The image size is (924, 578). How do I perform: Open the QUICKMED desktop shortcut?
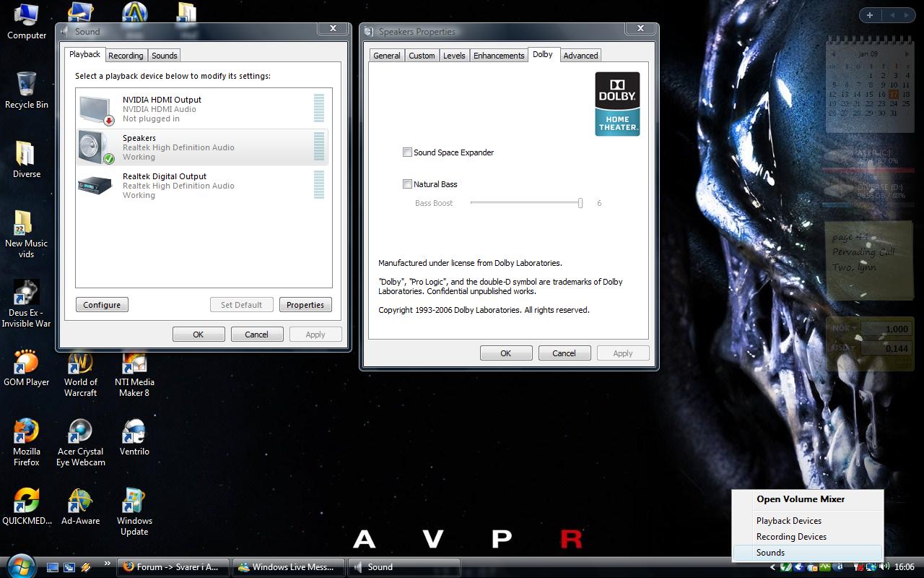point(27,506)
